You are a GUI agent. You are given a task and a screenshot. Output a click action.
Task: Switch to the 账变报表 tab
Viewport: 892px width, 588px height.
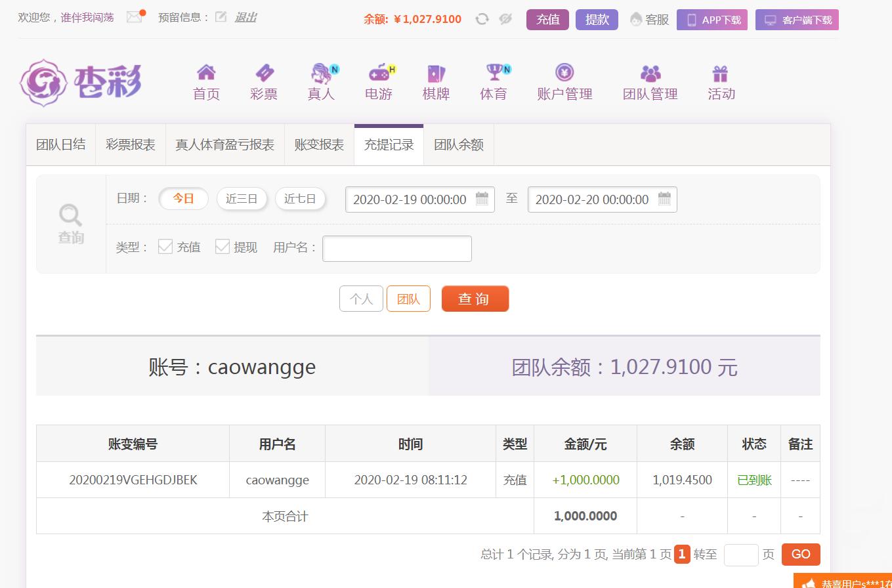[x=319, y=145]
